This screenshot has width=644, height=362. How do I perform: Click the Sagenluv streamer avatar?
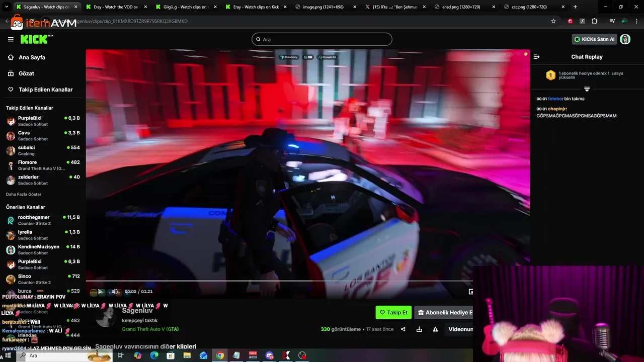(106, 317)
